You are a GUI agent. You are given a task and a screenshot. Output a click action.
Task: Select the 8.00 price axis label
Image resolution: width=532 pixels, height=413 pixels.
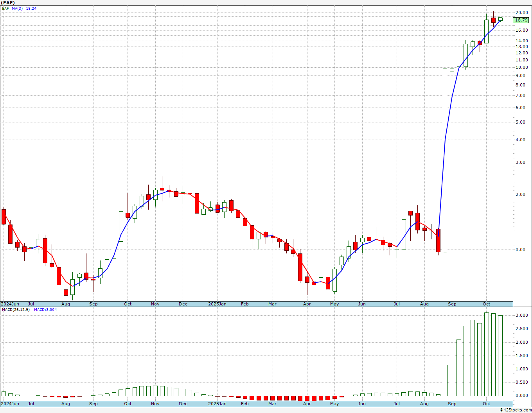[520, 85]
